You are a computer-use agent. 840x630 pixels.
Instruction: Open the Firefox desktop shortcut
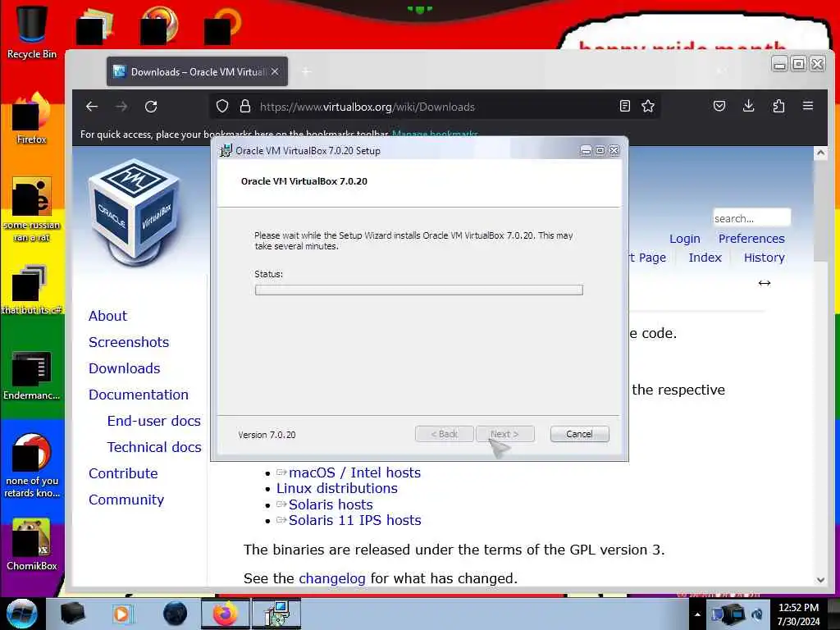(32, 119)
